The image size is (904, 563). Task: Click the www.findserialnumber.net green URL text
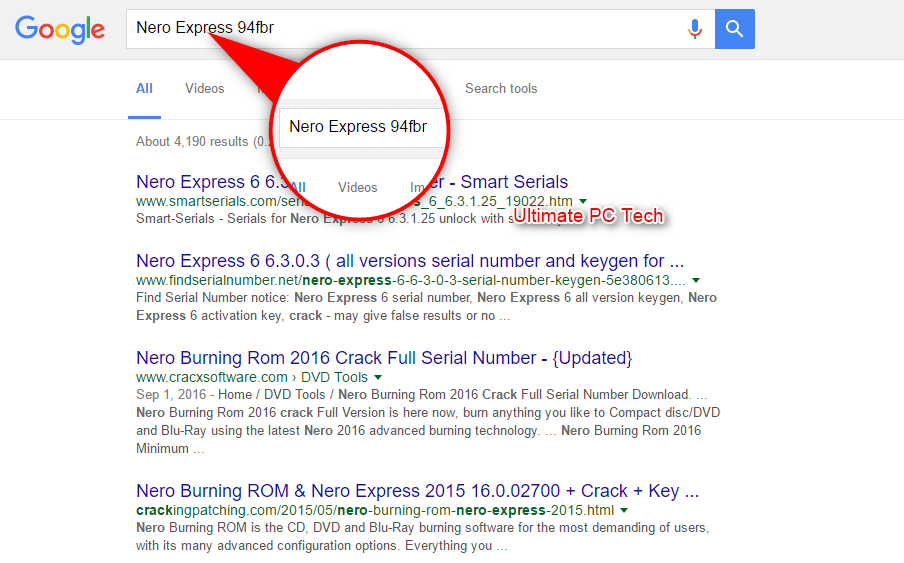point(410,281)
